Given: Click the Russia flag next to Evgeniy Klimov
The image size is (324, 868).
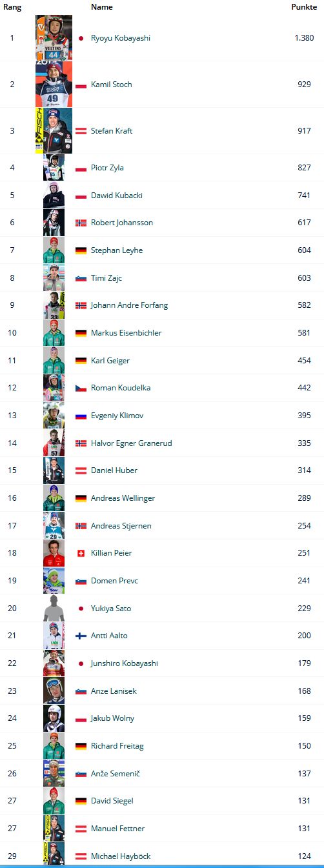Looking at the screenshot, I should (x=81, y=416).
